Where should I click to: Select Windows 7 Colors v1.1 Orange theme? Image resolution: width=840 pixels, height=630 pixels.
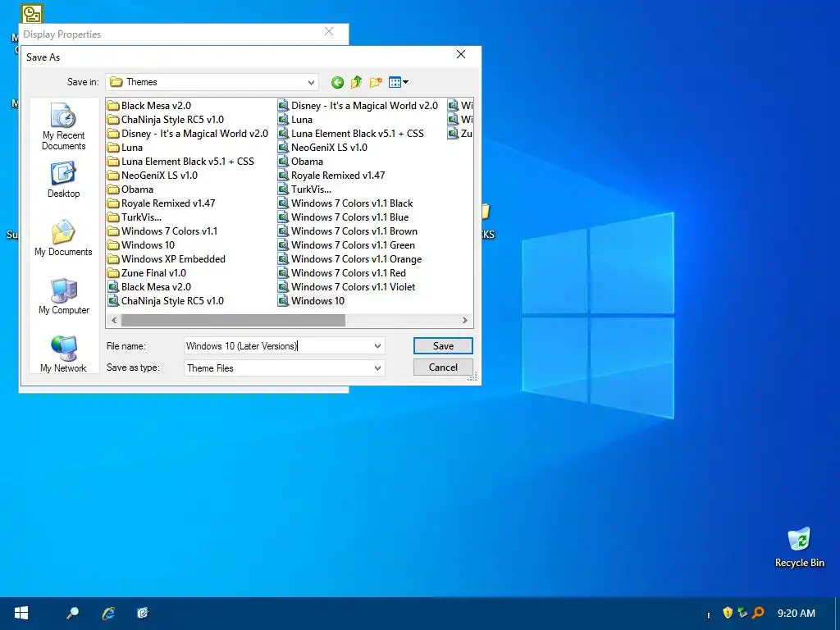tap(349, 258)
